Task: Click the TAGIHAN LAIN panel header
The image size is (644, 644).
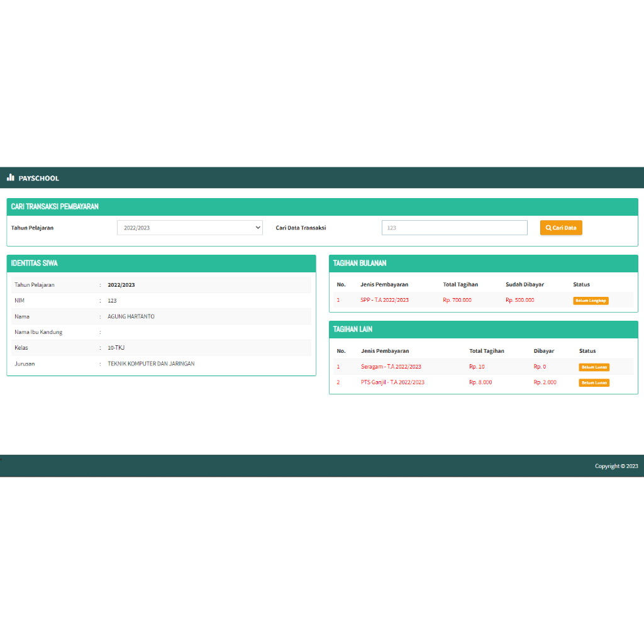Action: (x=484, y=330)
